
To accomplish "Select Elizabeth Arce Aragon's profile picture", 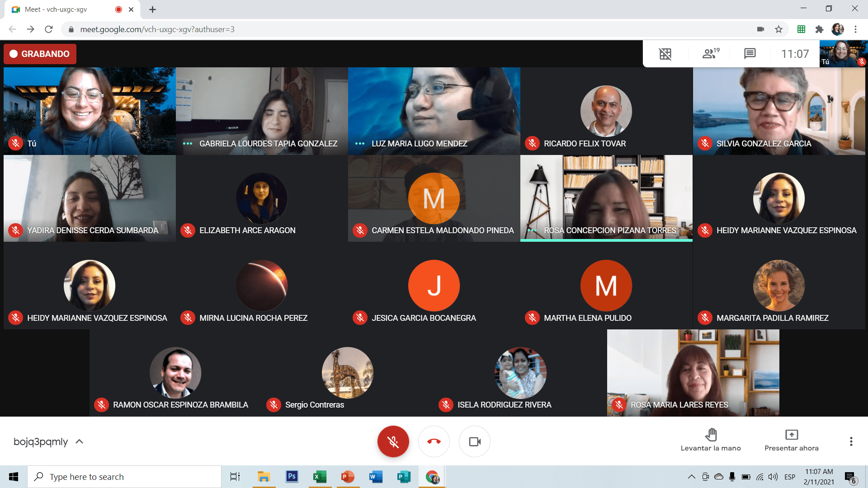I will pos(262,198).
